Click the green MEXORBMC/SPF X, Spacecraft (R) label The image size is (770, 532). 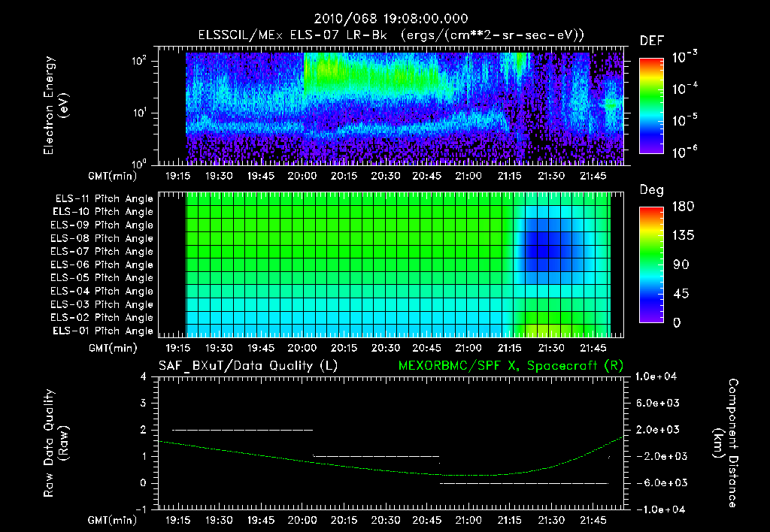coord(511,366)
